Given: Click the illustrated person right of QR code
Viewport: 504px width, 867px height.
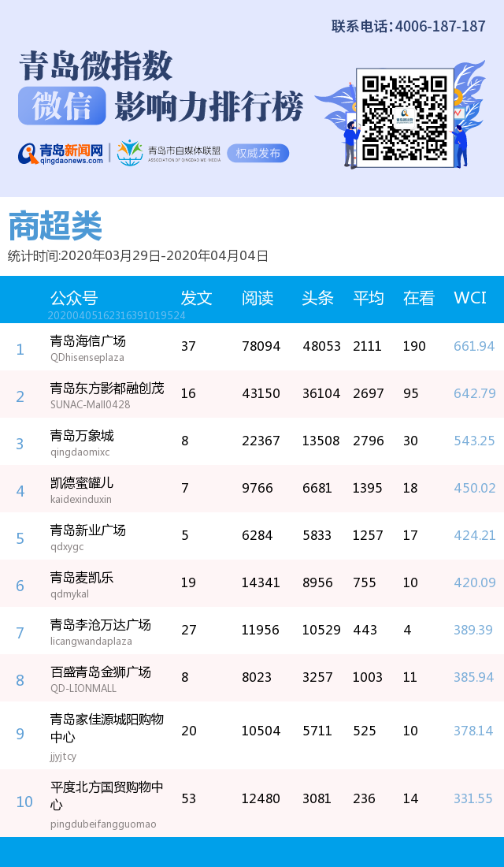Looking at the screenshot, I should (x=461, y=138).
